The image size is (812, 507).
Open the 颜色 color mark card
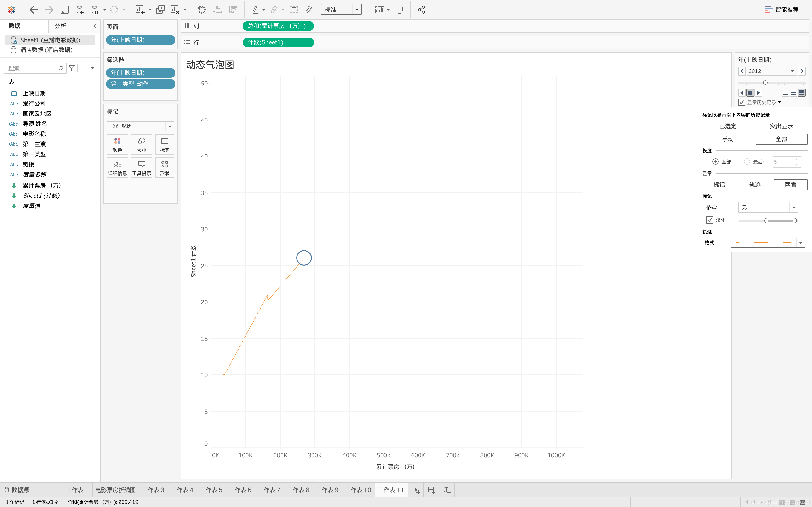click(117, 145)
